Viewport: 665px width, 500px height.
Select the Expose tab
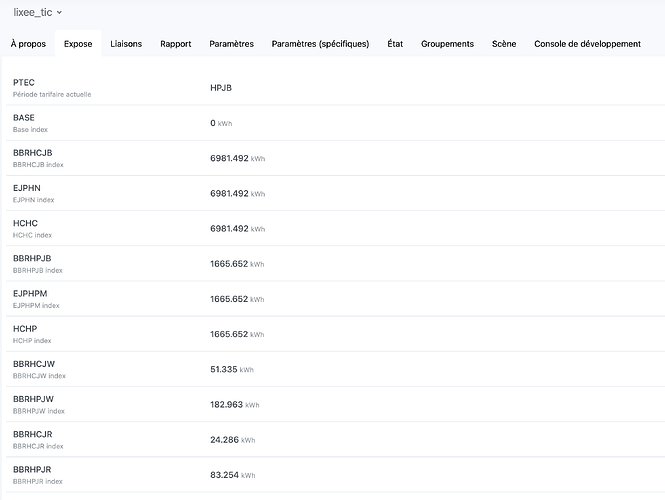click(x=78, y=44)
